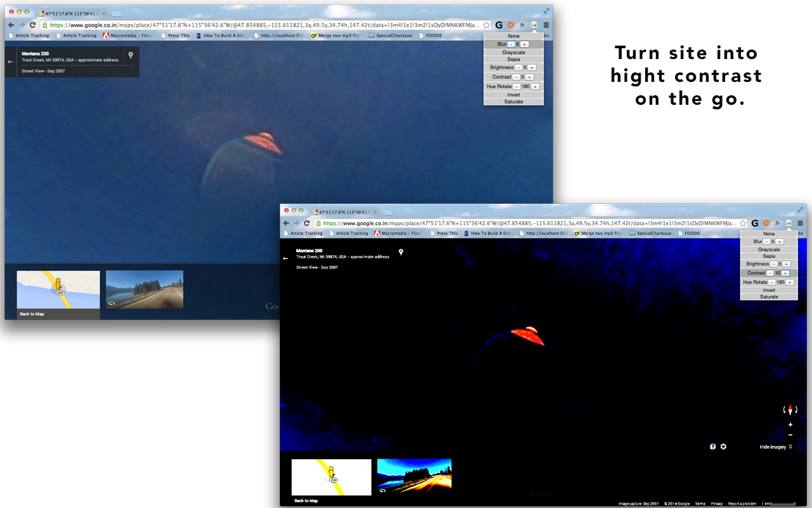Click the red compass in front window
Screen dimensions: 812x508
(790, 410)
